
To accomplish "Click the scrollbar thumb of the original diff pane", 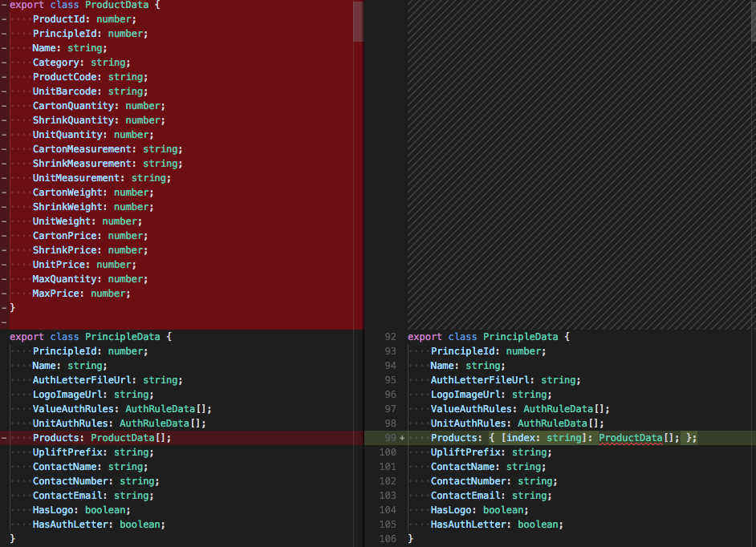I will click(358, 21).
